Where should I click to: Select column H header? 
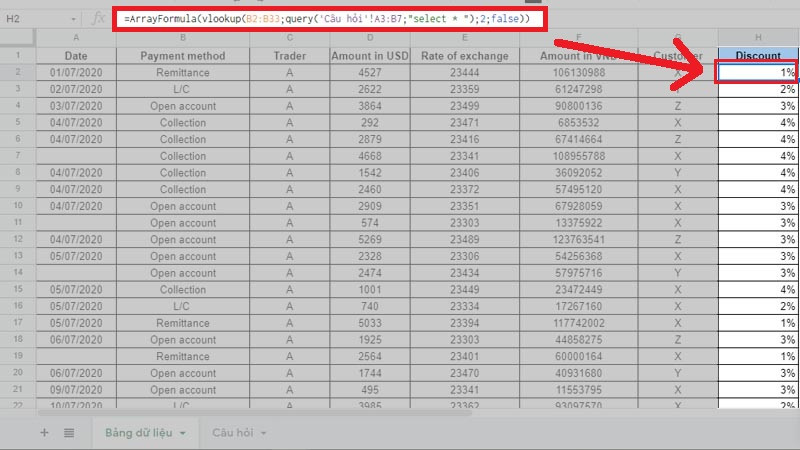coord(758,38)
